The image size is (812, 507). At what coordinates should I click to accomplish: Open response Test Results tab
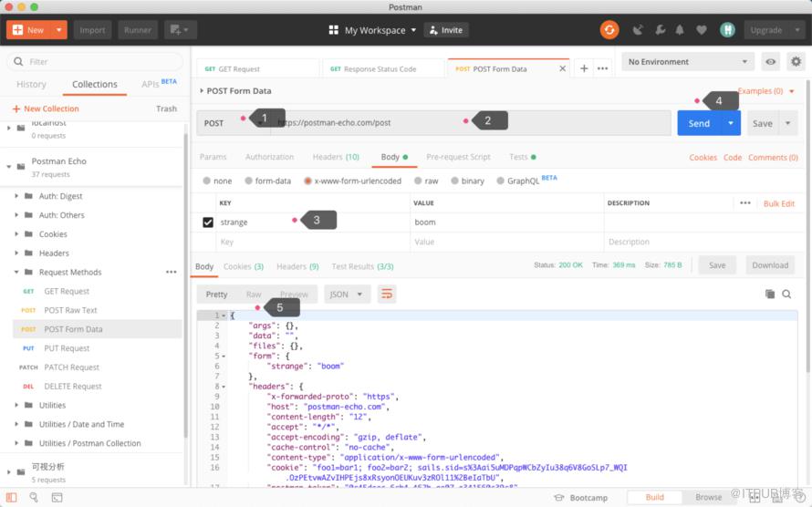coord(362,266)
